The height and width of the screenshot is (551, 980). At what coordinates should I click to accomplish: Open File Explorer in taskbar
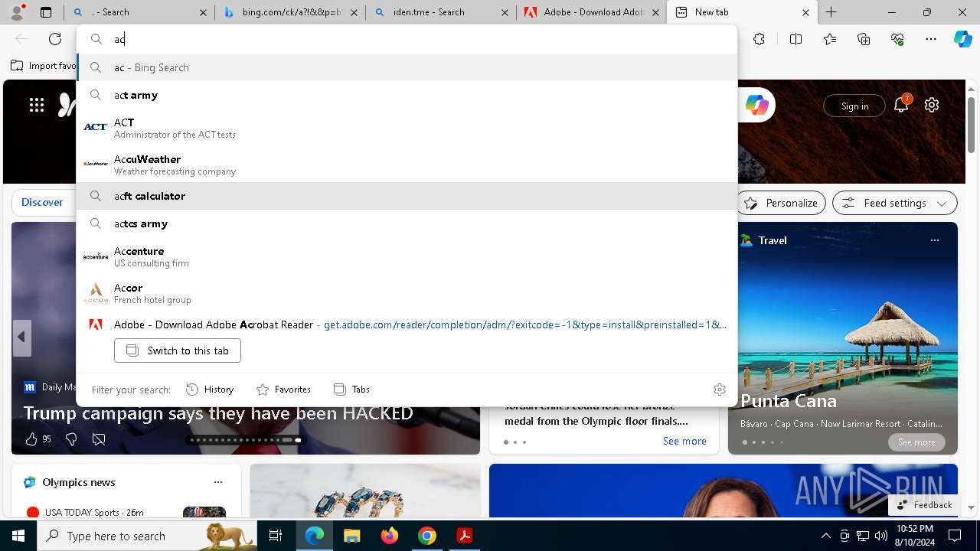click(x=351, y=536)
